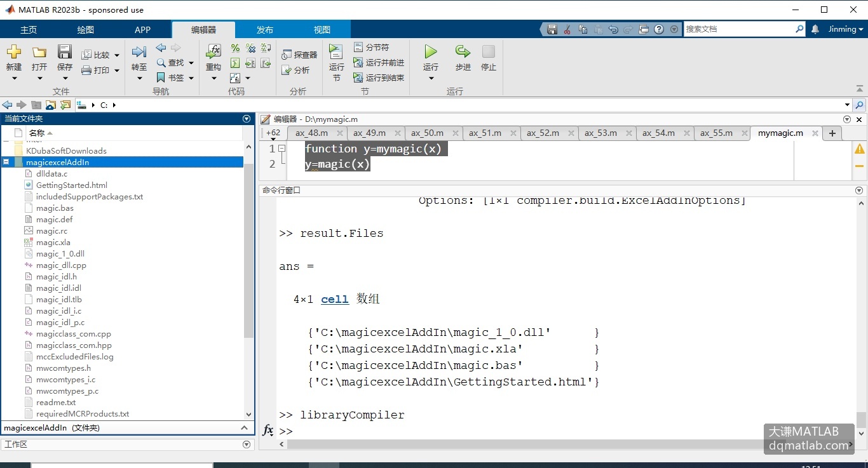Click 分节符 (Section Break) button

[372, 48]
